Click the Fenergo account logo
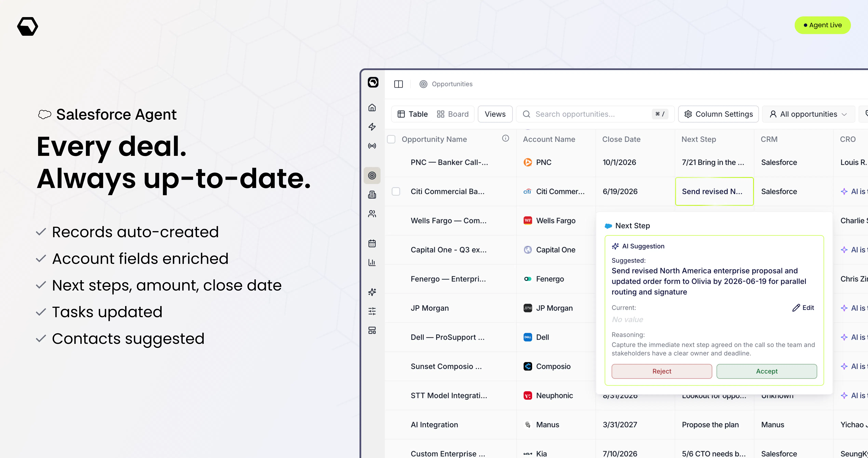The width and height of the screenshot is (868, 458). 528,279
